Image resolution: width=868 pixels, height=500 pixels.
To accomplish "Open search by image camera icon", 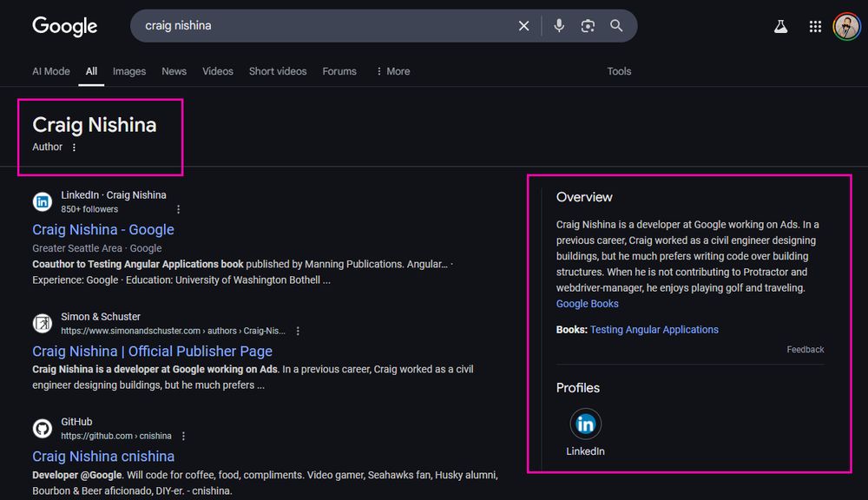I will [x=588, y=26].
